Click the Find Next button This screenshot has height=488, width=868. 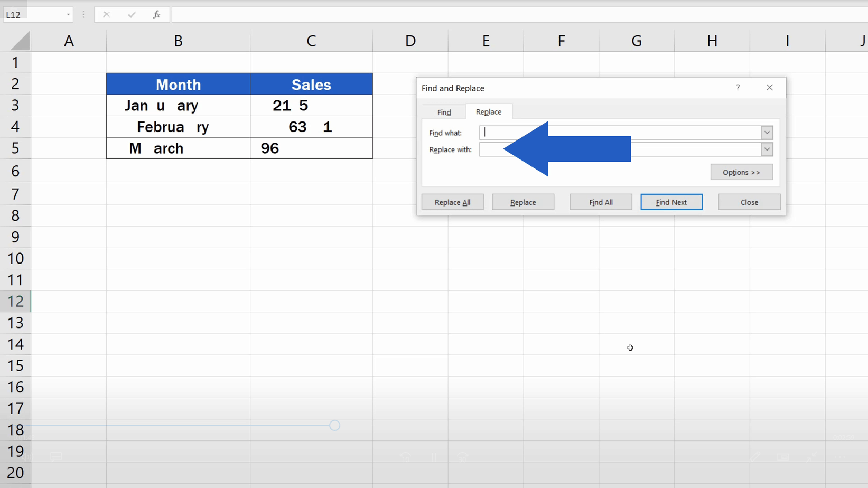[x=671, y=202]
